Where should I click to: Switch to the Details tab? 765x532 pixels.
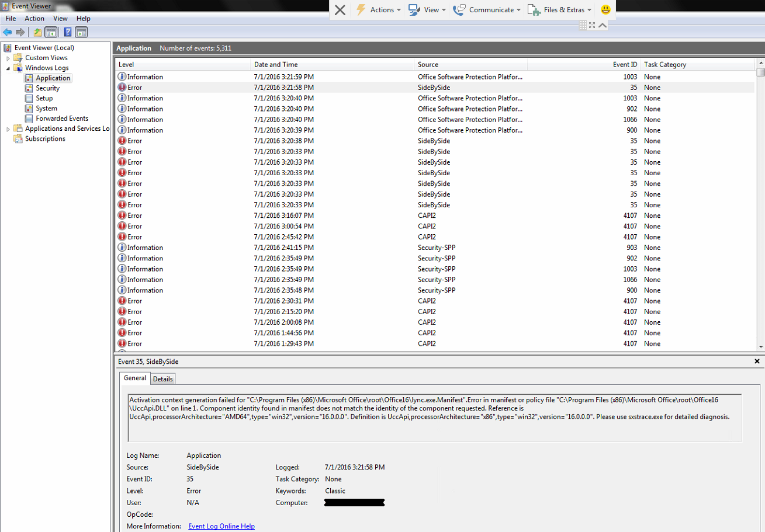163,379
